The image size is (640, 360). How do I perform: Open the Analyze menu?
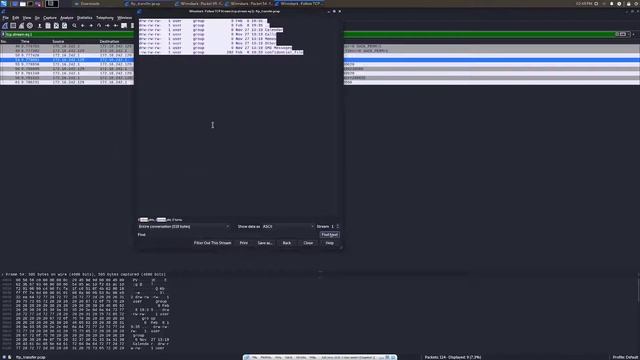pos(67,18)
